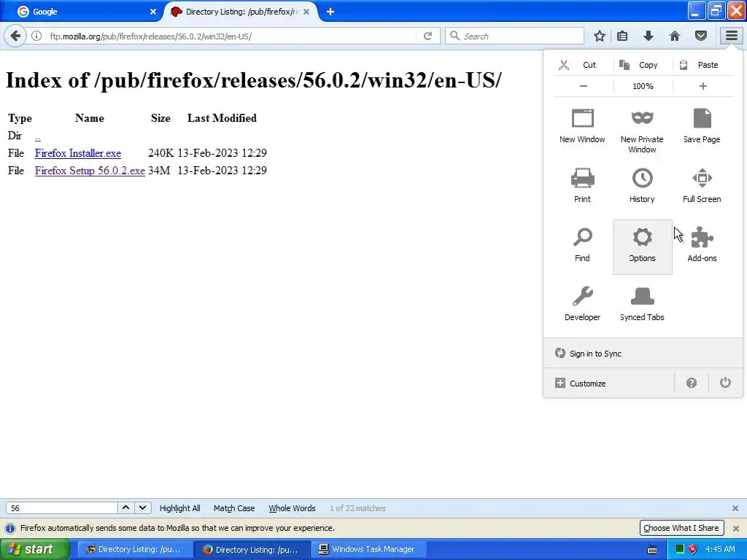This screenshot has height=560, width=747.
Task: Switch to Firefox Directory Listing taskbar item
Action: (x=253, y=549)
